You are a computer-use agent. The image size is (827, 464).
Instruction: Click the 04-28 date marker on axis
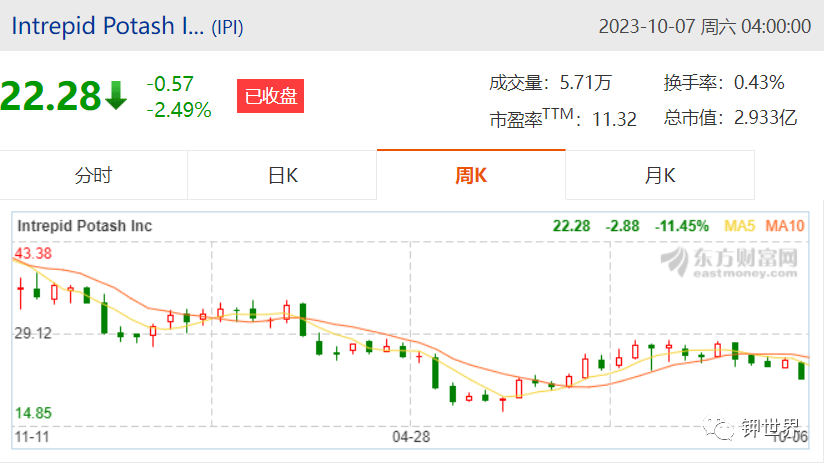click(411, 437)
